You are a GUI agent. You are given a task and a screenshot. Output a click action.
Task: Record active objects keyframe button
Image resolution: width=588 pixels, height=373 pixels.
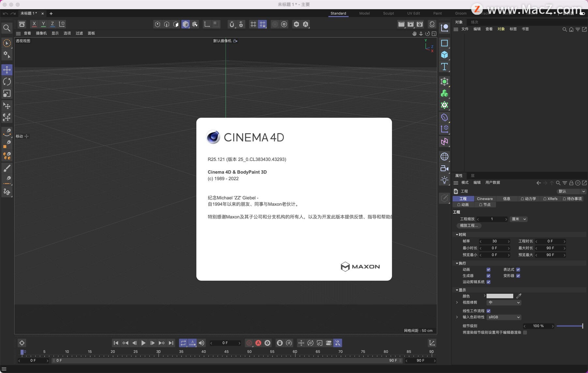coord(249,343)
